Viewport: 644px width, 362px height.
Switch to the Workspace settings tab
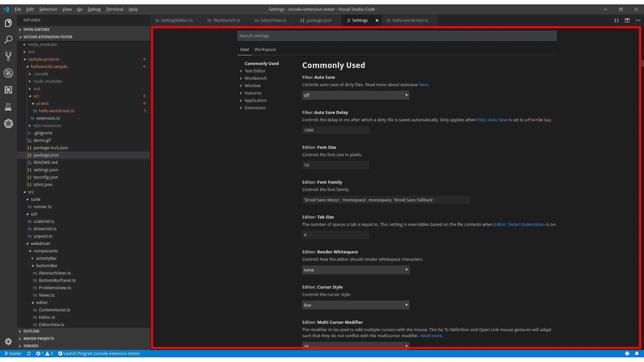265,50
